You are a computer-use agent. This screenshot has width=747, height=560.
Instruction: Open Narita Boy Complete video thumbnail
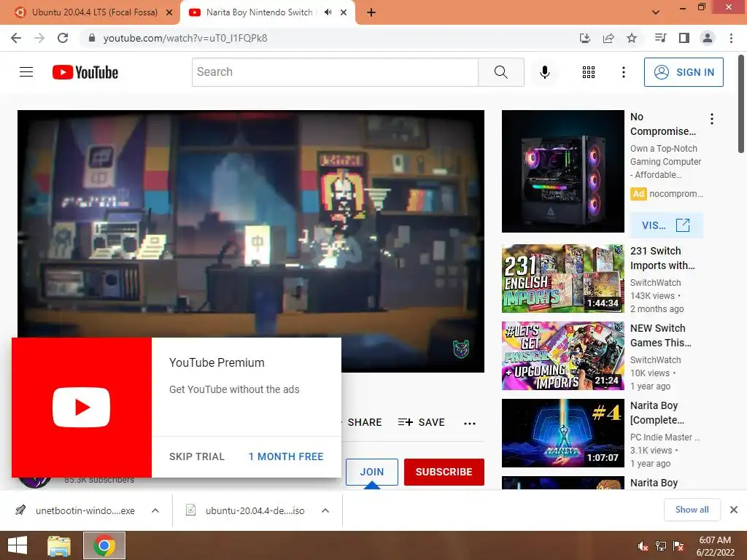pos(562,433)
